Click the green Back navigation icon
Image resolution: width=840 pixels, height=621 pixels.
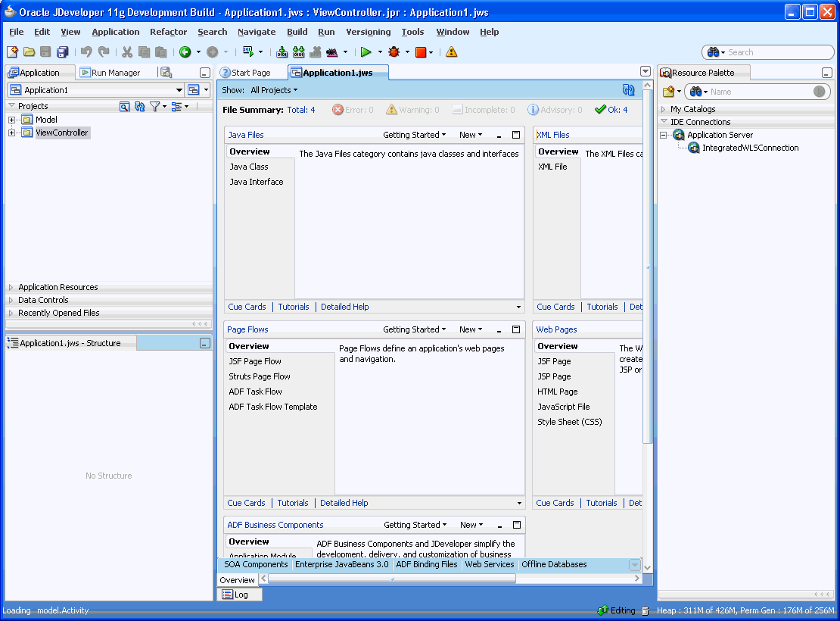(x=185, y=52)
